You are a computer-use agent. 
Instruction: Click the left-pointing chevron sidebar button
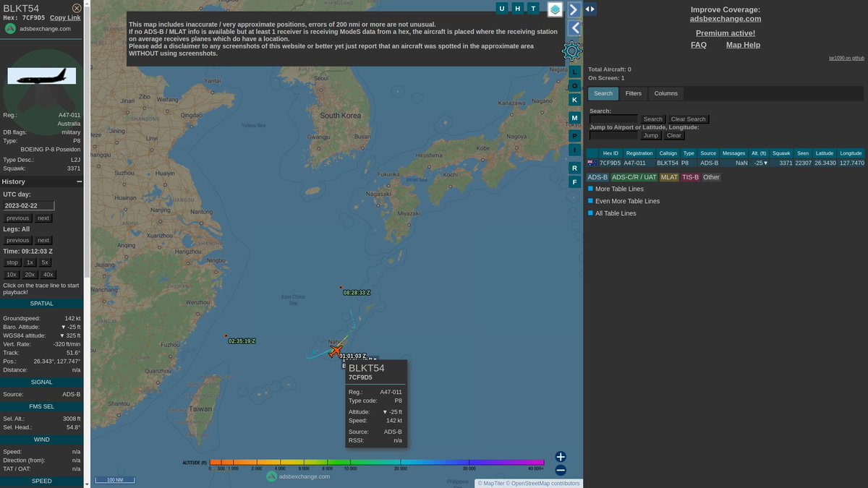tap(574, 28)
